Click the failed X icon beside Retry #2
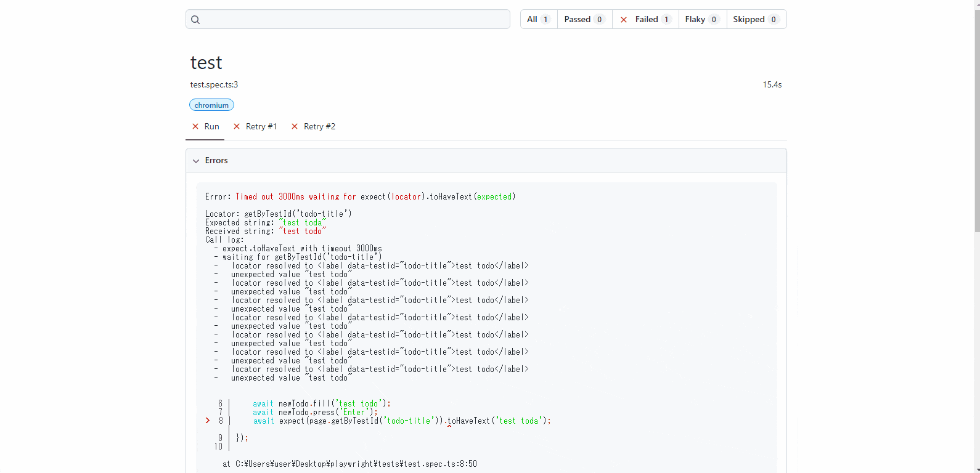This screenshot has height=473, width=980. [295, 126]
